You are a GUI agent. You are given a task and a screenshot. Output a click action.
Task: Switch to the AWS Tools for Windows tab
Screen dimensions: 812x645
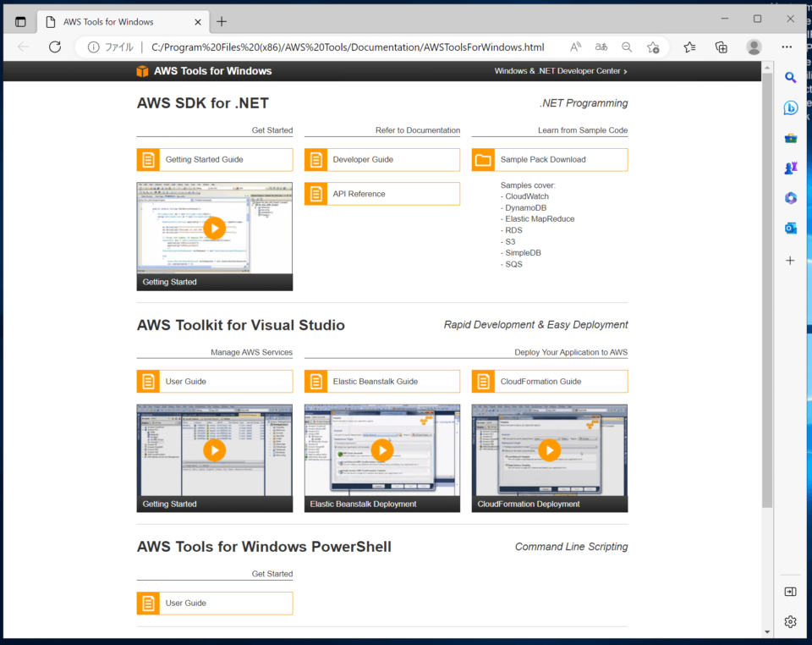110,21
